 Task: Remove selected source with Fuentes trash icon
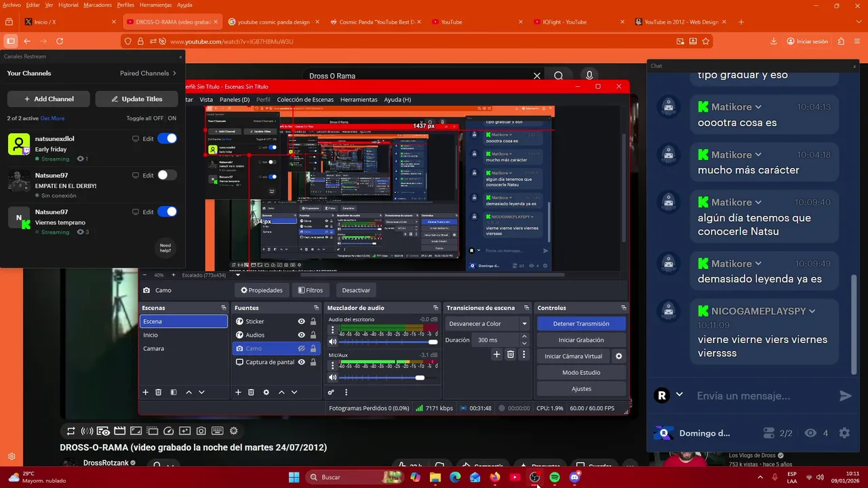[x=251, y=392]
